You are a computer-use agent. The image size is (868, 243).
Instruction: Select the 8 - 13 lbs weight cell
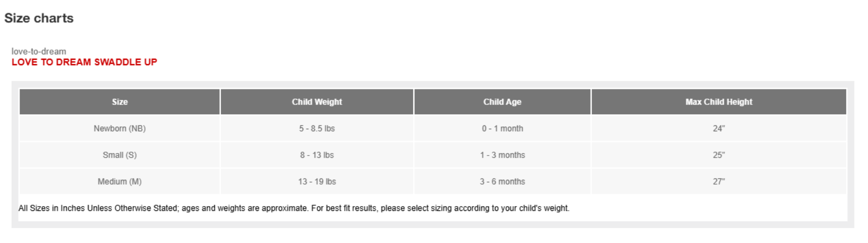pos(317,155)
